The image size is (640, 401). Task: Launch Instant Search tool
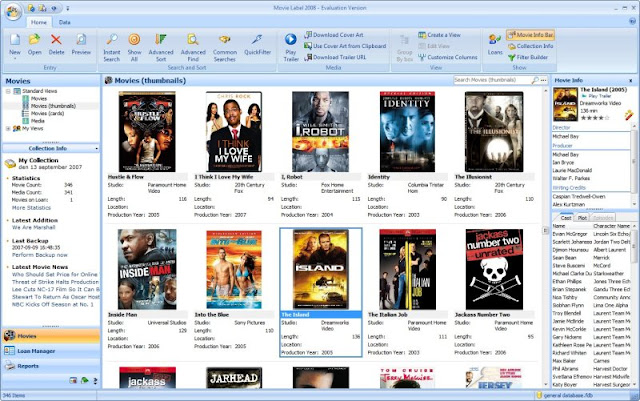111,47
